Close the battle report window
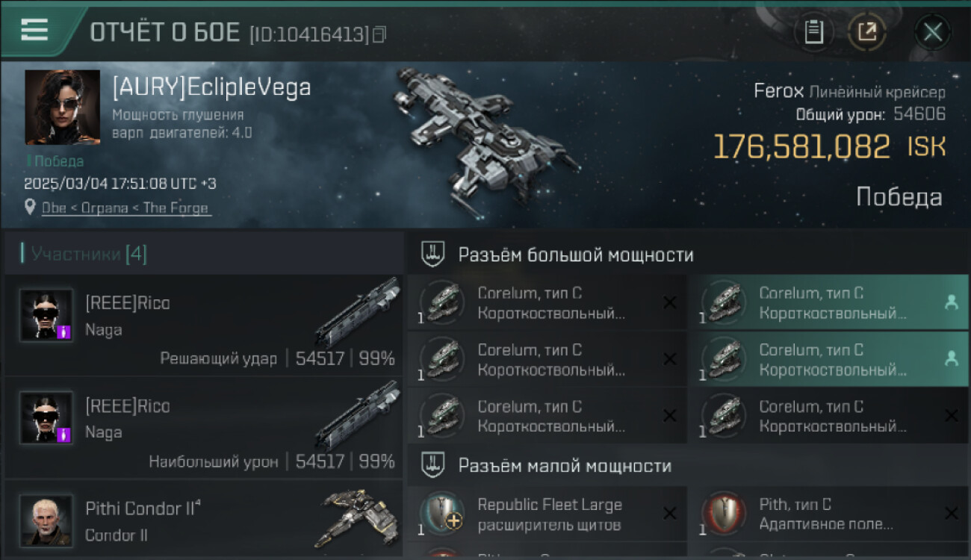This screenshot has width=971, height=560. click(x=932, y=32)
